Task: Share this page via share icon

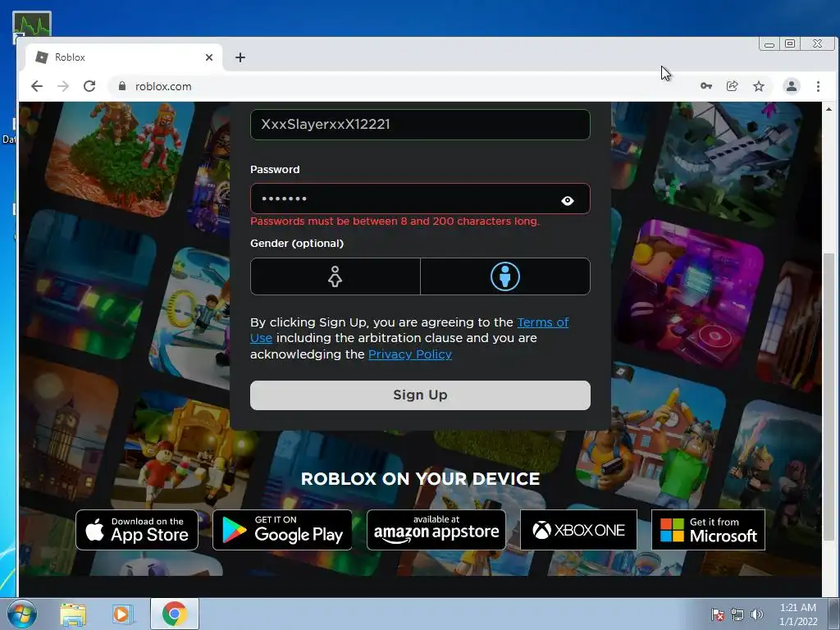Action: (x=733, y=86)
